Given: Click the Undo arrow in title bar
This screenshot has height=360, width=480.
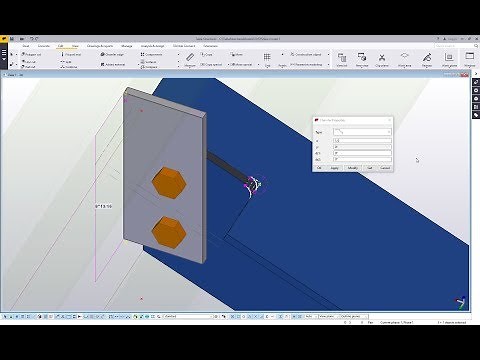Looking at the screenshot, I should point(32,39).
